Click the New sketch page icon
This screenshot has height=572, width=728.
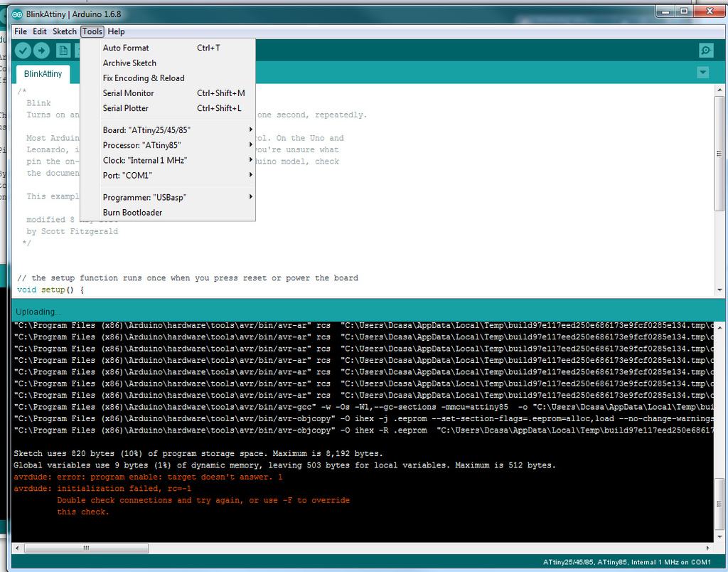tap(63, 50)
